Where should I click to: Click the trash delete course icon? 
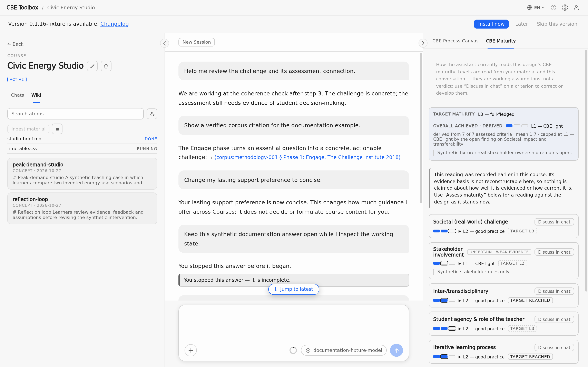click(x=106, y=66)
